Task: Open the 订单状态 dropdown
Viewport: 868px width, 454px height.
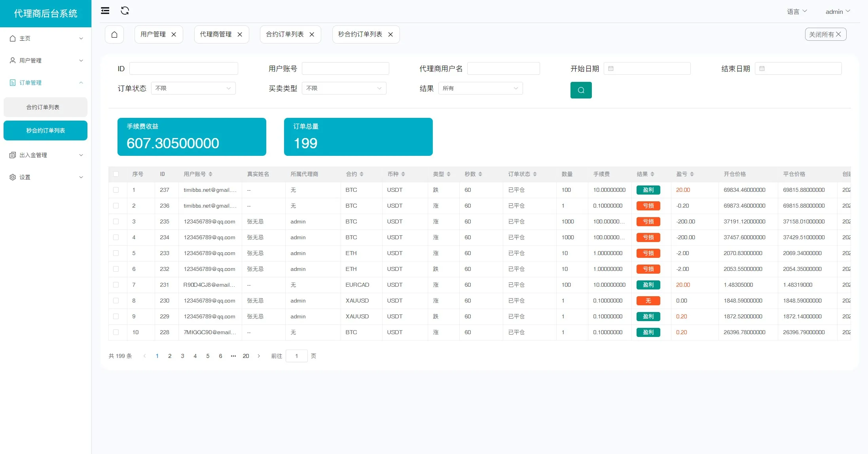Action: (193, 88)
